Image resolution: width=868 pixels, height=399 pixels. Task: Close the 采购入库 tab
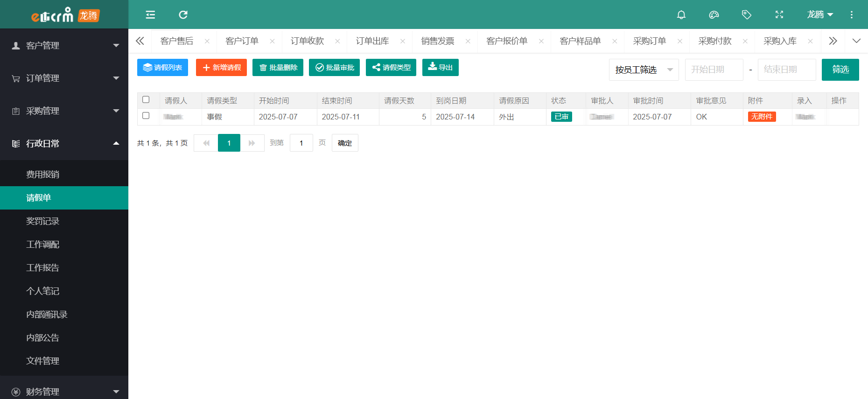pos(811,41)
